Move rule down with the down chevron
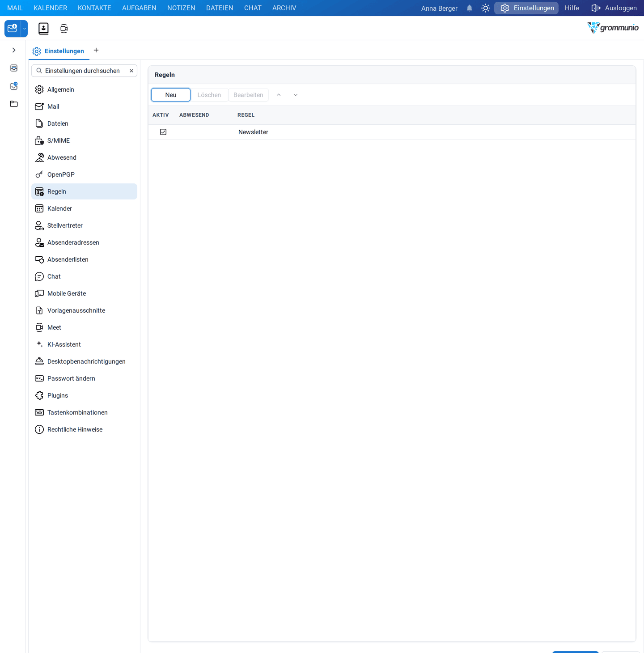The image size is (644, 653). (x=296, y=95)
